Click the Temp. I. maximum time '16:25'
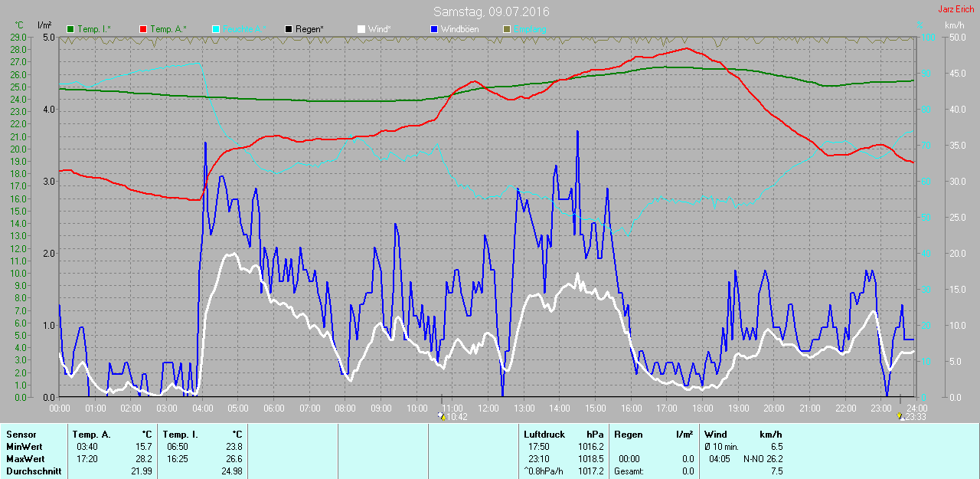Screen dimensions: 980x479 point(177,459)
